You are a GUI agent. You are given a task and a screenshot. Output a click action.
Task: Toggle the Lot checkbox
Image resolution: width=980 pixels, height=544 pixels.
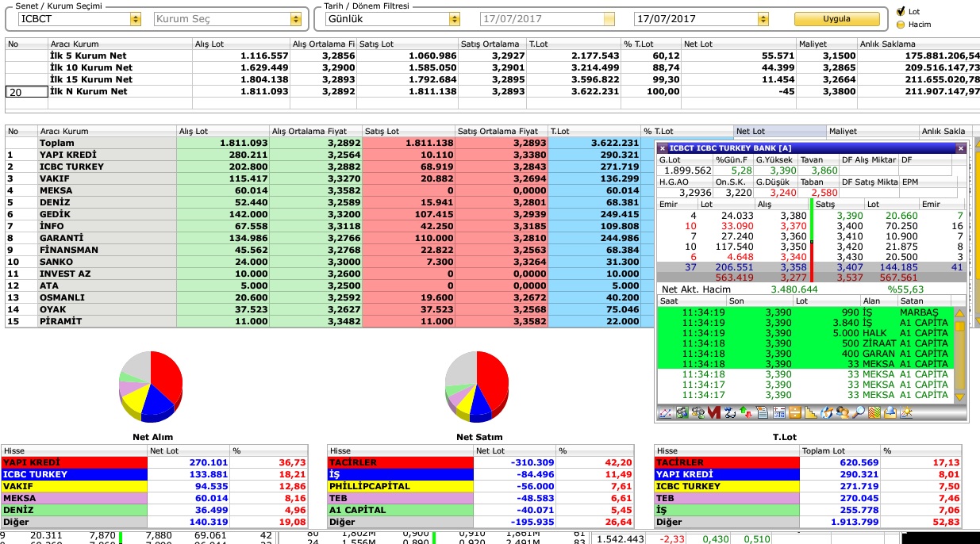(x=901, y=12)
